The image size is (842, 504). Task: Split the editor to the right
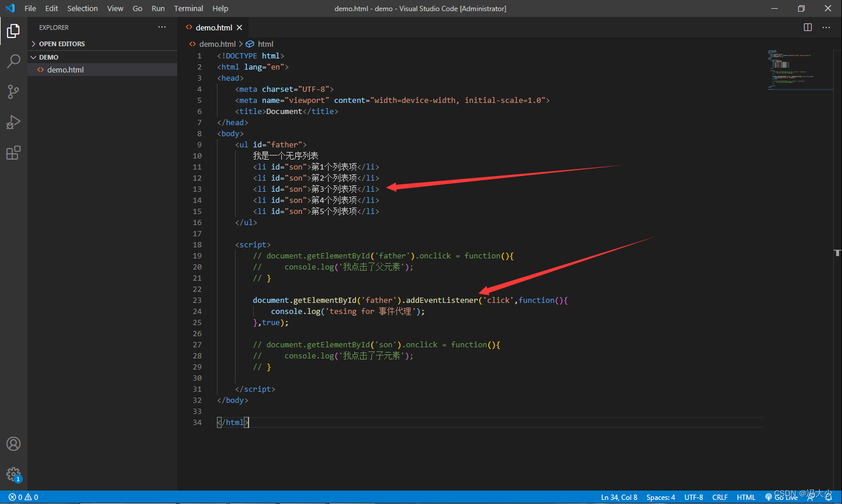(x=808, y=27)
